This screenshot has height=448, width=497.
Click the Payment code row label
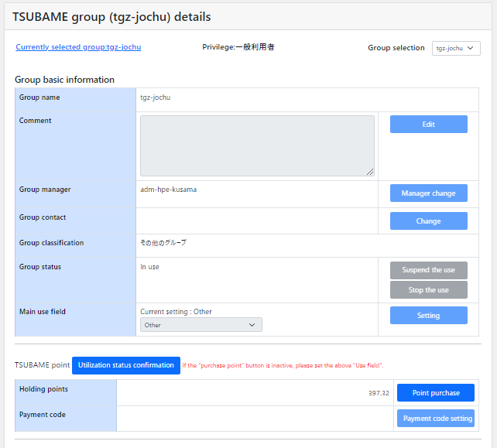click(x=42, y=415)
